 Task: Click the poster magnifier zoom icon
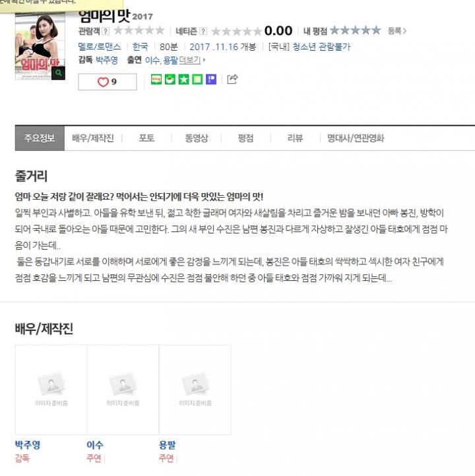coord(58,73)
